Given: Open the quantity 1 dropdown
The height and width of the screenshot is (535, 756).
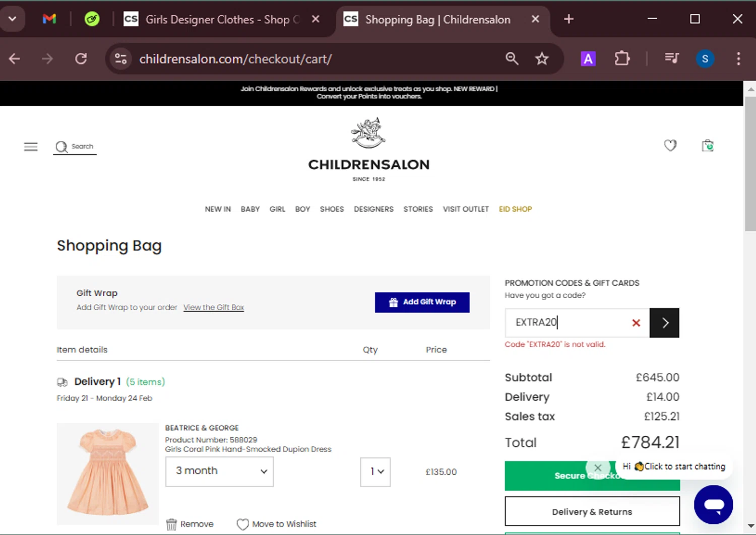Looking at the screenshot, I should tap(375, 472).
